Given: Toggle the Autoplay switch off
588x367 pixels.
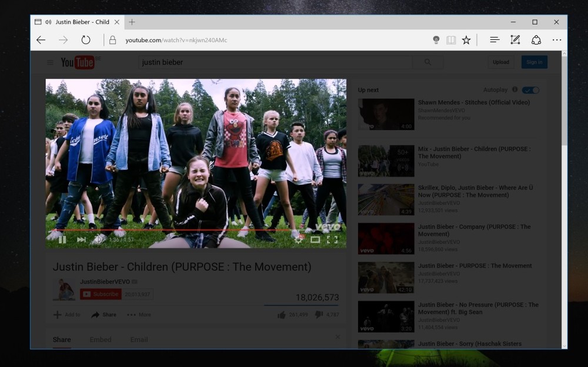Looking at the screenshot, I should 530,90.
